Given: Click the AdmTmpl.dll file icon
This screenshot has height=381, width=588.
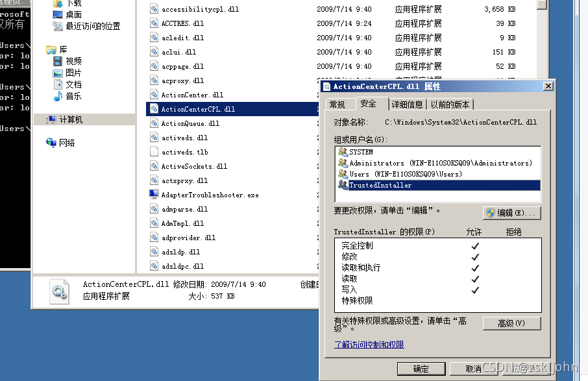Looking at the screenshot, I should click(154, 223).
